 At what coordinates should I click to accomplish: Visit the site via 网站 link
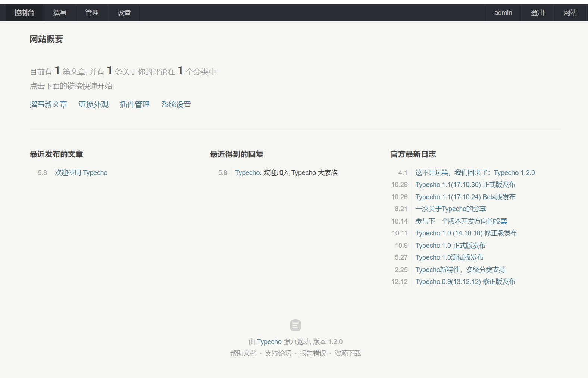pos(570,13)
